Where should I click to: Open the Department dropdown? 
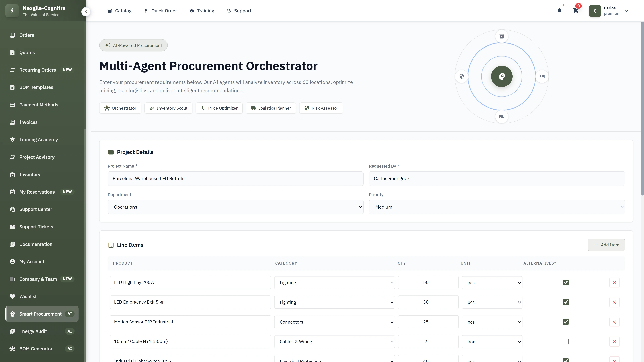tap(235, 207)
